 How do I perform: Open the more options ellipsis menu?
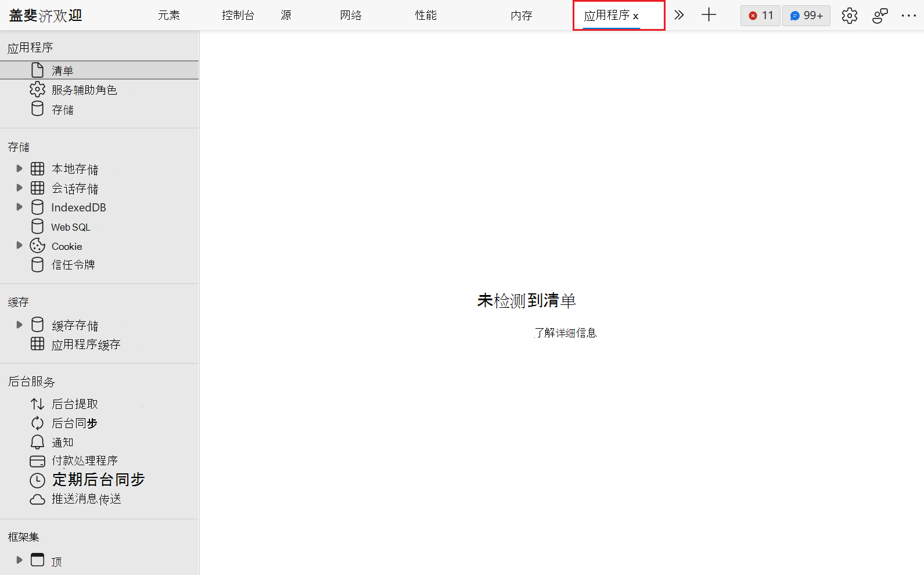pyautogui.click(x=909, y=16)
